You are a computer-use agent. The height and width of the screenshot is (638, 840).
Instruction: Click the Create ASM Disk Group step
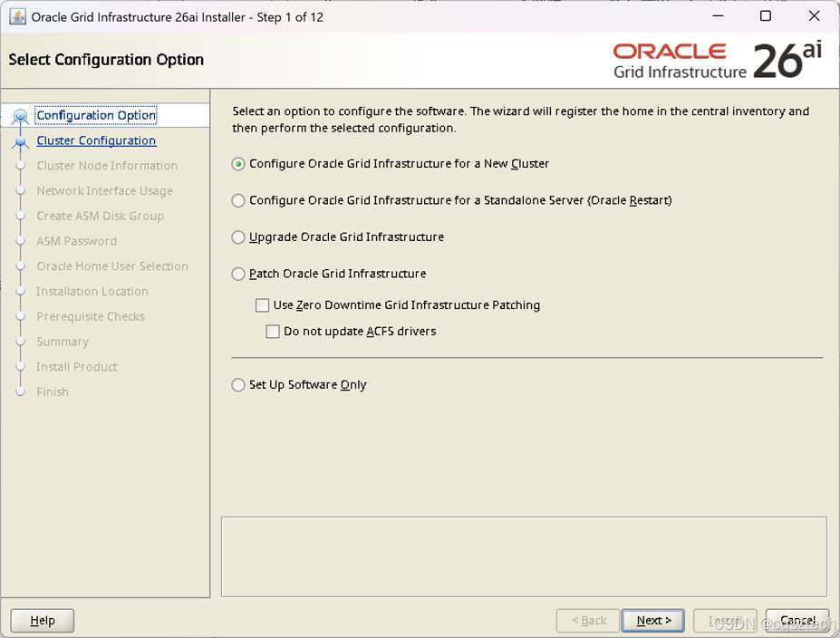tap(101, 216)
